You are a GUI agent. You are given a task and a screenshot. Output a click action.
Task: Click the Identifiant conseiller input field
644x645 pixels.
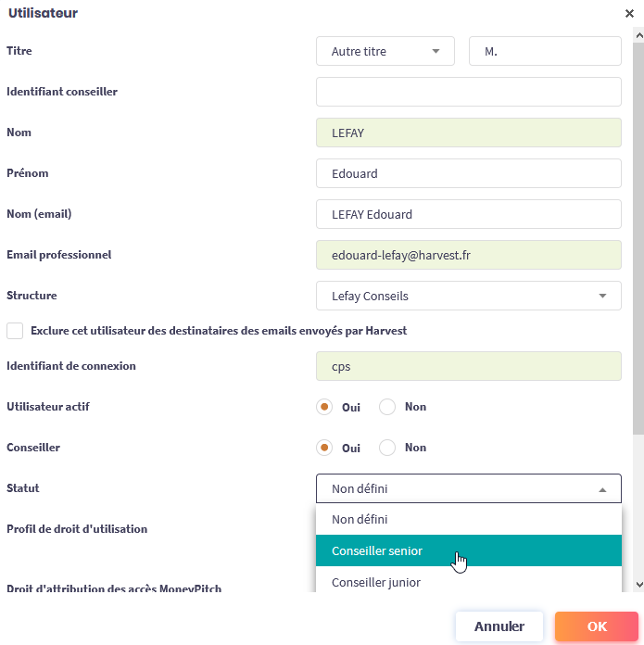tap(468, 92)
